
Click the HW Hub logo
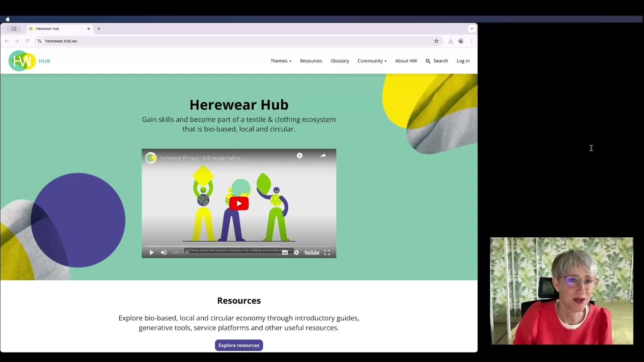tap(29, 61)
